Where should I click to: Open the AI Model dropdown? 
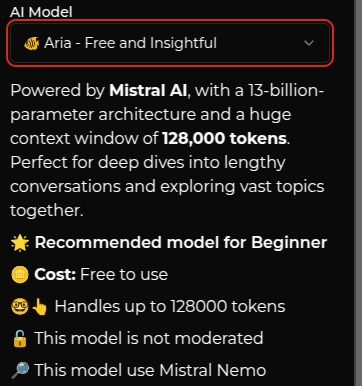click(170, 43)
